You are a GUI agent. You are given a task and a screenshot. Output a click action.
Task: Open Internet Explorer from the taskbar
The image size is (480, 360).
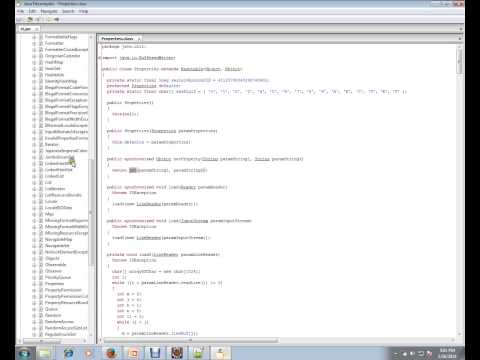(69, 353)
